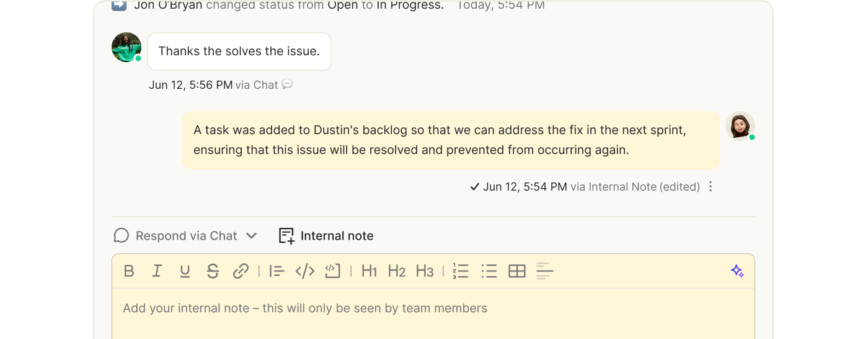
Task: Apply Heading 3 style
Action: tap(425, 271)
